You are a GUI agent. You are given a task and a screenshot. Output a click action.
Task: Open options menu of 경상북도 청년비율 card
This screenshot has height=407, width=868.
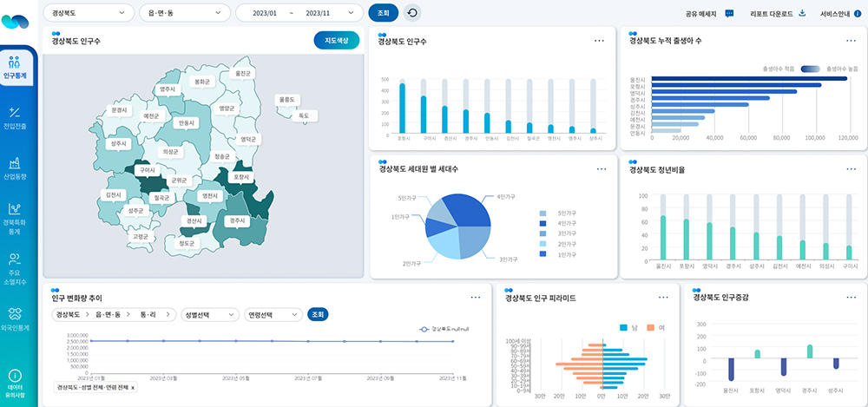pyautogui.click(x=847, y=169)
